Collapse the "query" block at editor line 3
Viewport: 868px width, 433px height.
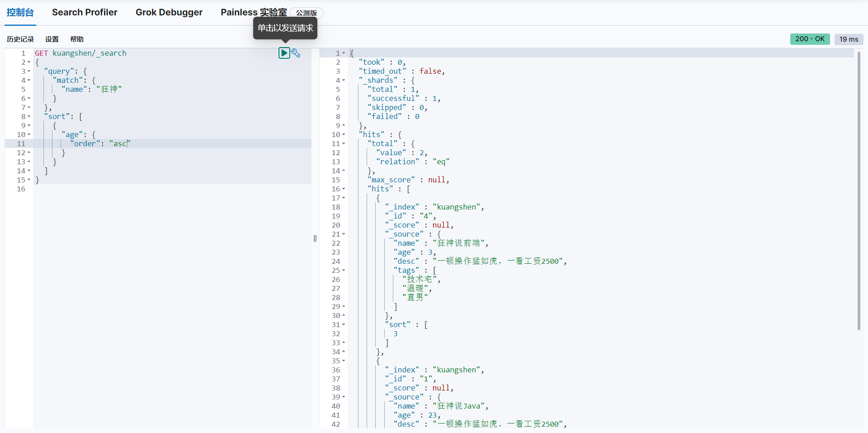[29, 71]
